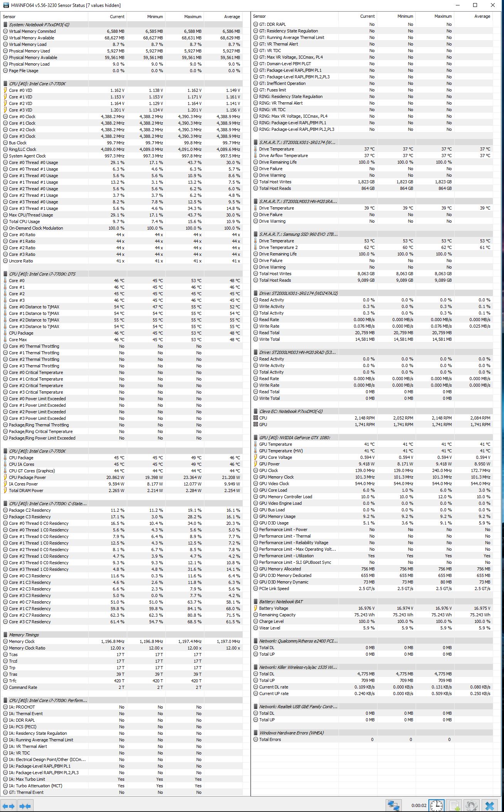The width and height of the screenshot is (504, 812).
Task: Select Network: Qualcomm/Atheros e2400 header
Action: (x=373, y=641)
